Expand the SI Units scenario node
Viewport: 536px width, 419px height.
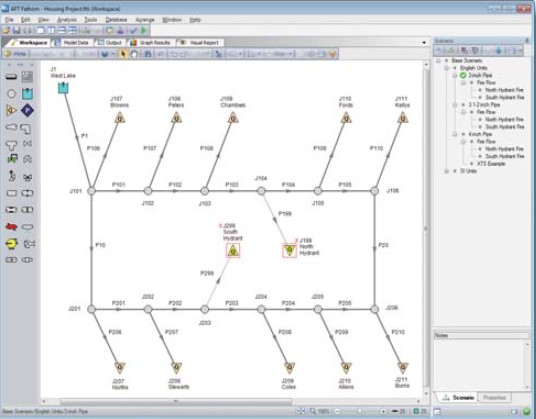point(446,171)
